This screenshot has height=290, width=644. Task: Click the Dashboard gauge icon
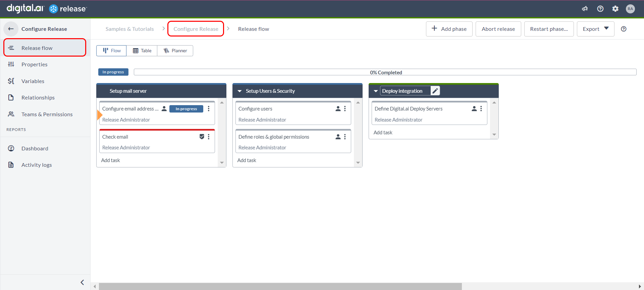tap(11, 148)
